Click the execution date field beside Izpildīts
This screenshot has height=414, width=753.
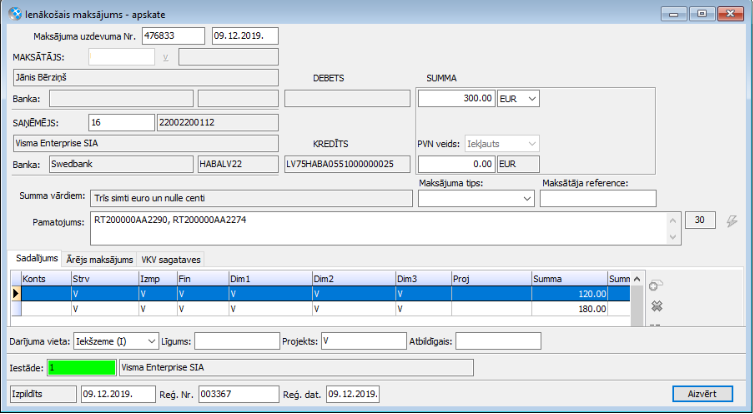[x=118, y=394]
